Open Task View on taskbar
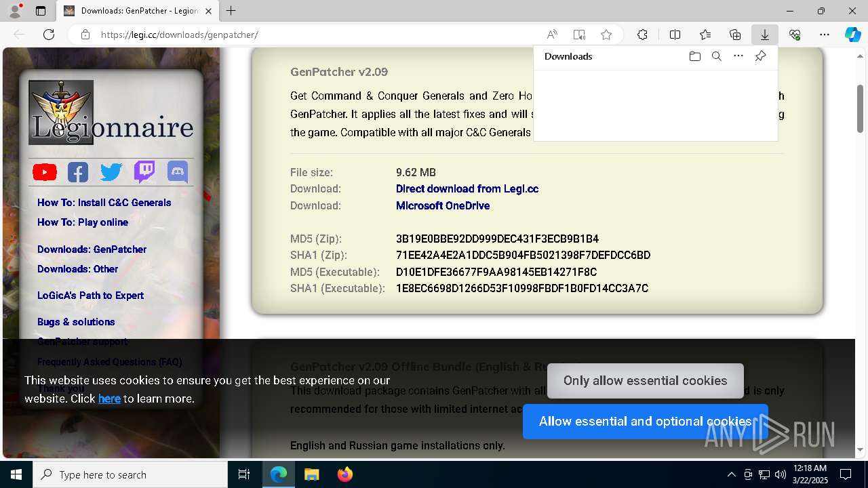Screen dimensions: 868x488 pos(244,474)
